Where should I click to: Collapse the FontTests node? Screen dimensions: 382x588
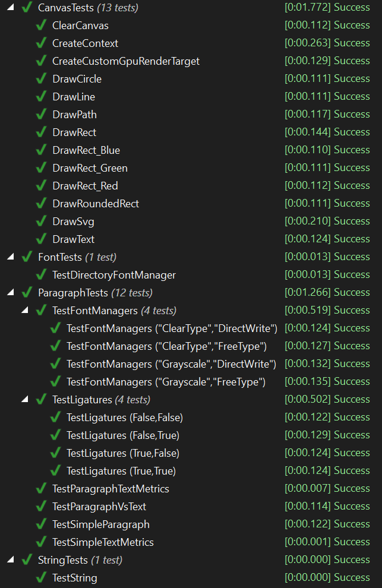pyautogui.click(x=11, y=257)
